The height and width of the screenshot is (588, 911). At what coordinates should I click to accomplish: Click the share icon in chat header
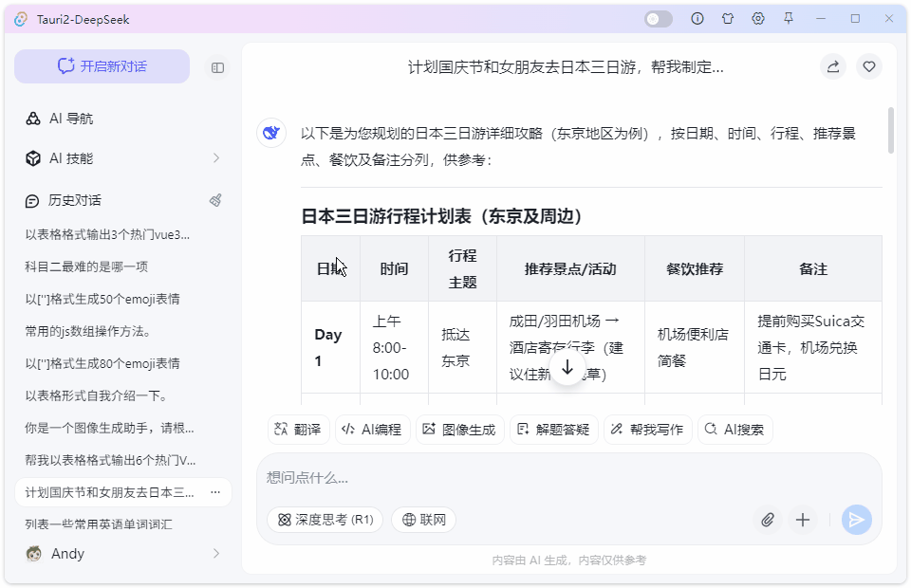[x=832, y=66]
